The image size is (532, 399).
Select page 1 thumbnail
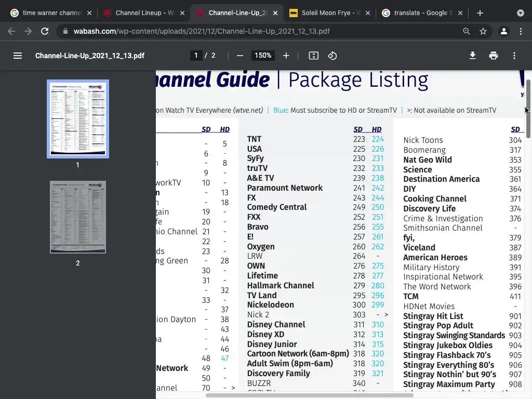(78, 119)
